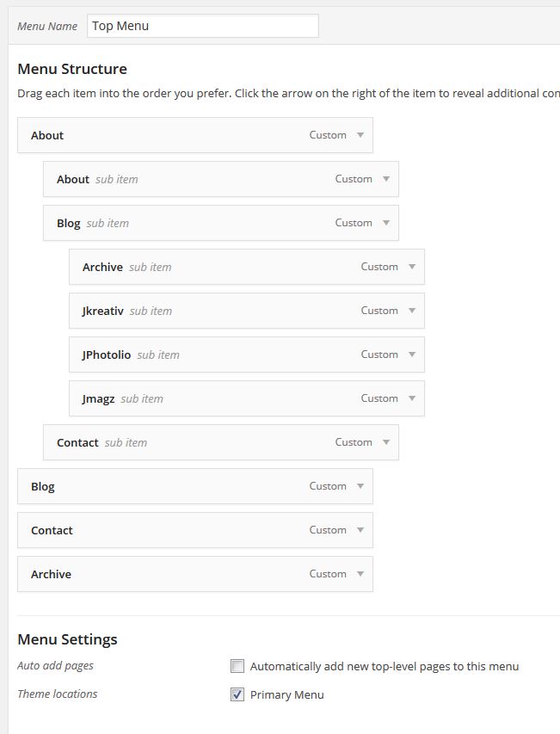
Task: Enable automatically add new top-level pages
Action: tap(237, 666)
